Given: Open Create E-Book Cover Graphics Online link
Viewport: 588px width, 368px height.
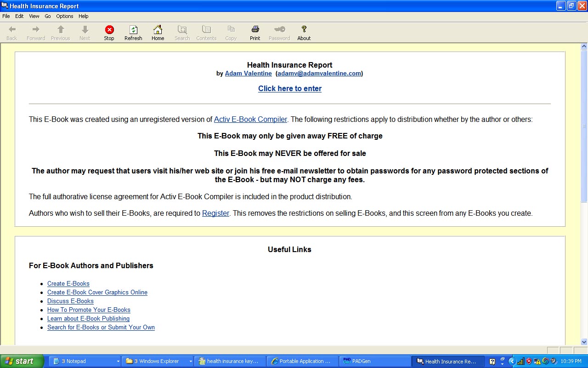Looking at the screenshot, I should coord(97,293).
